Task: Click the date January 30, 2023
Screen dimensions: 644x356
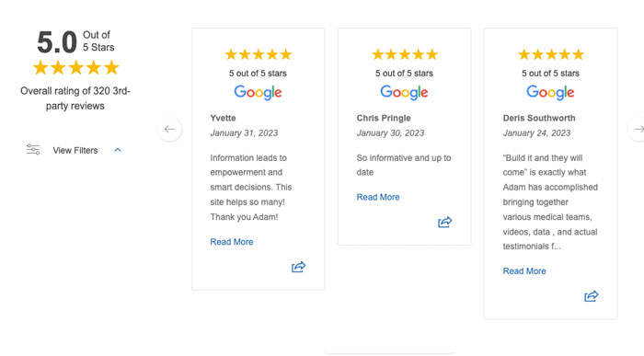Action: pyautogui.click(x=390, y=133)
